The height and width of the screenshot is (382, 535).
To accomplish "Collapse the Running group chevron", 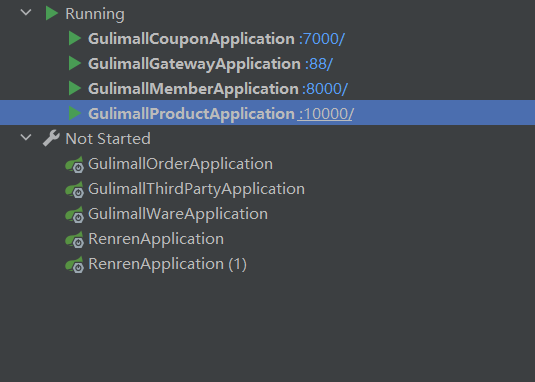I will (26, 13).
